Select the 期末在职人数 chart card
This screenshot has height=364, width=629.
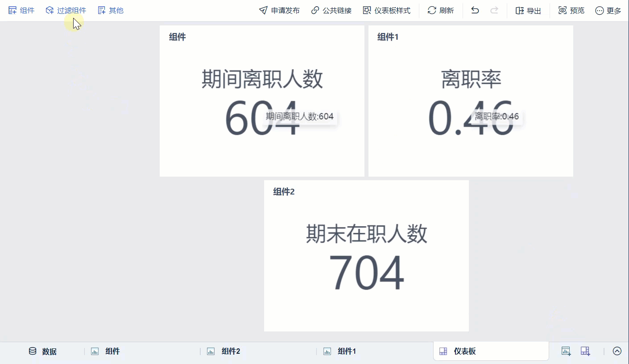click(x=366, y=256)
